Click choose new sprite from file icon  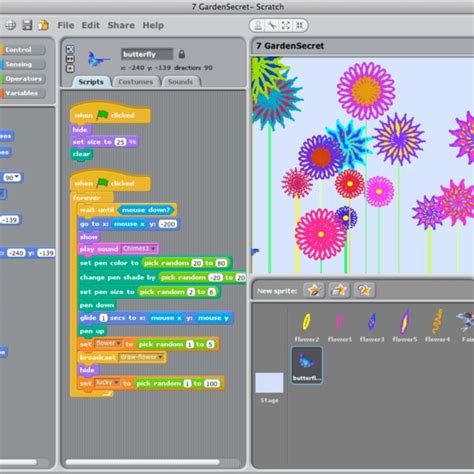pyautogui.click(x=339, y=290)
